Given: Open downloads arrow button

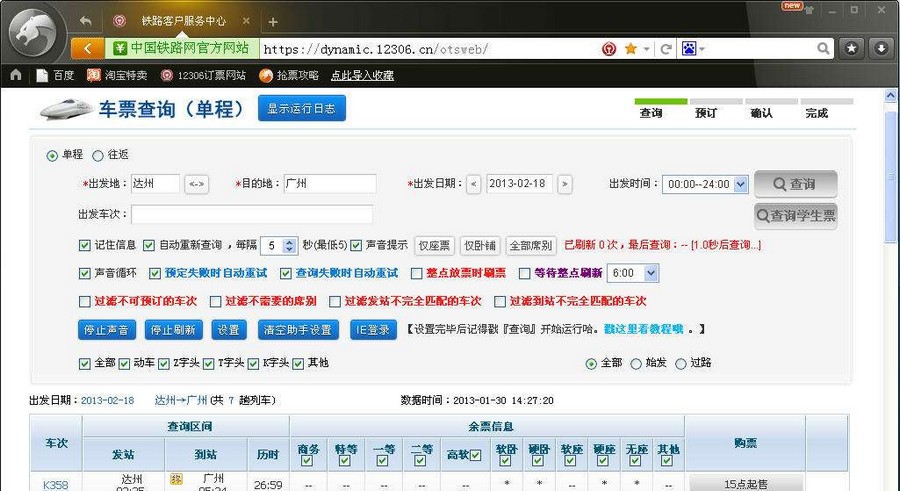Looking at the screenshot, I should [x=881, y=49].
